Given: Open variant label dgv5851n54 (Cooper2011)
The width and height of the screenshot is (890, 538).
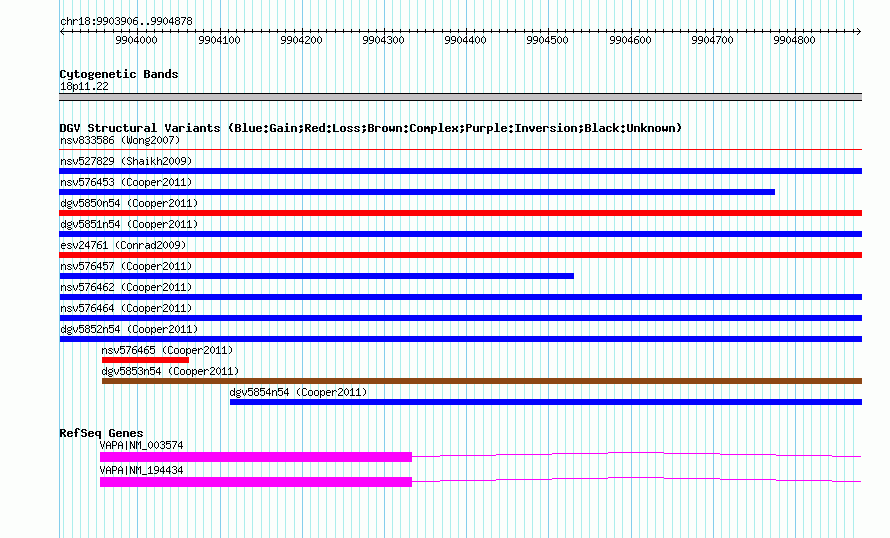Looking at the screenshot, I should 129,224.
